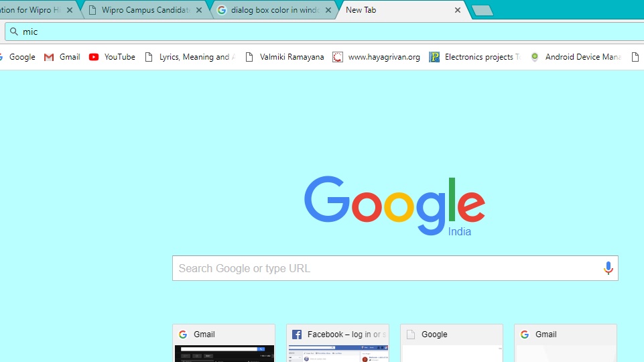Click the last page icon in bookmarks bar
The height and width of the screenshot is (362, 644).
pos(635,57)
